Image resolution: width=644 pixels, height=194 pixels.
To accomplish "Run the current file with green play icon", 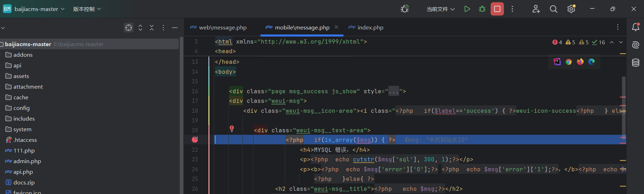I will click(467, 9).
